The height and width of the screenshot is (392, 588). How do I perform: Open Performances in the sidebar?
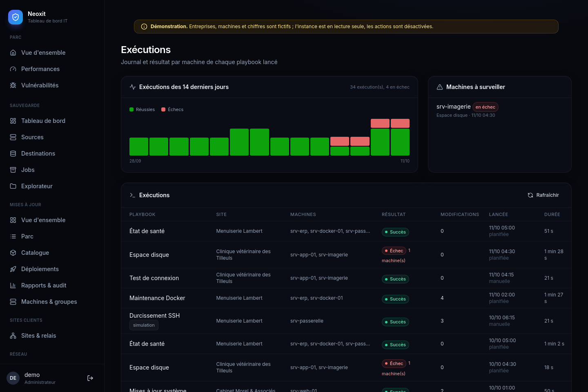pyautogui.click(x=52, y=69)
